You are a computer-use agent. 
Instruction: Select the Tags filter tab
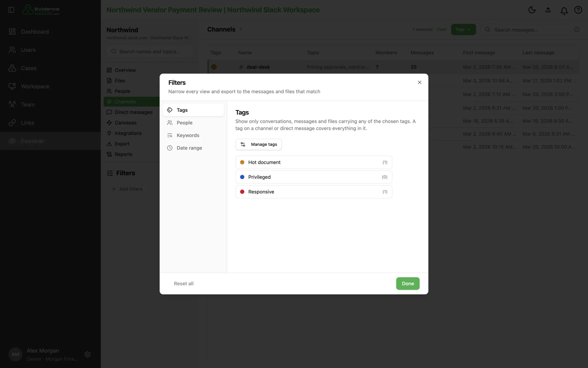click(x=193, y=110)
